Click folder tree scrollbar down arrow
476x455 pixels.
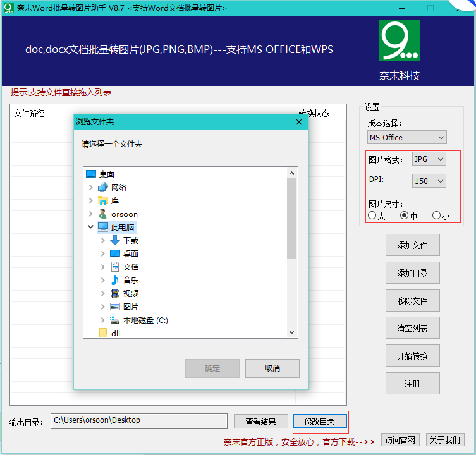pos(292,332)
